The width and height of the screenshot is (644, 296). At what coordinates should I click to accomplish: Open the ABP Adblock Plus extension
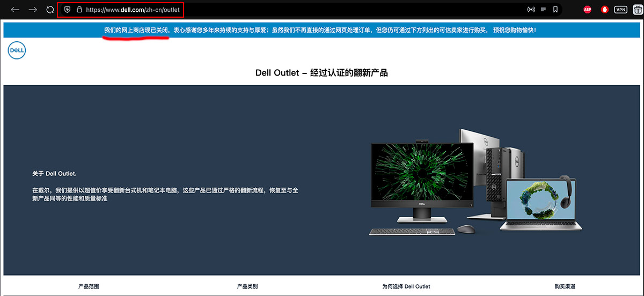click(x=587, y=10)
